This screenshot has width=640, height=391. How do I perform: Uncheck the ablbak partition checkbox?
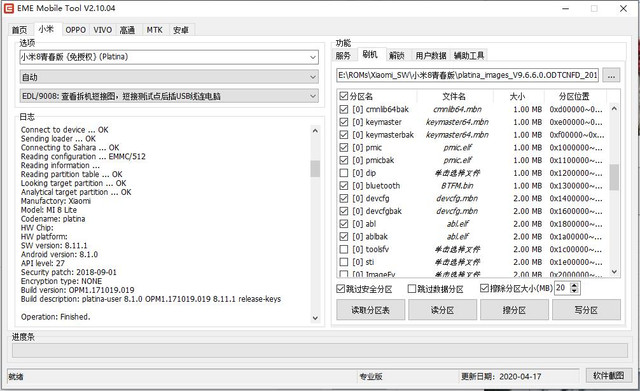(344, 236)
